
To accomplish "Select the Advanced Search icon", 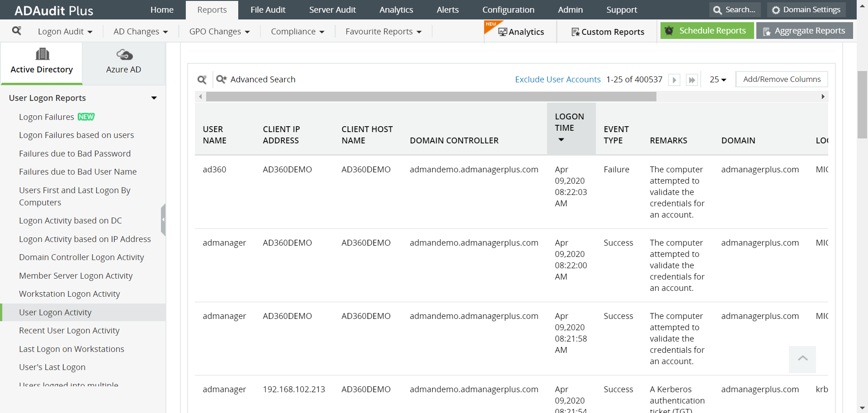I will point(221,79).
